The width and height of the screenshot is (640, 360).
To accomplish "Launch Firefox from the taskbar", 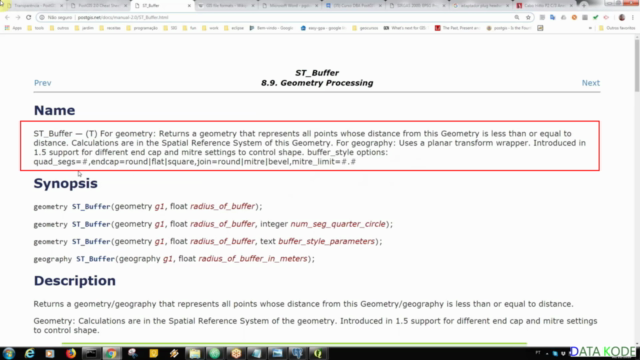I will 71,353.
